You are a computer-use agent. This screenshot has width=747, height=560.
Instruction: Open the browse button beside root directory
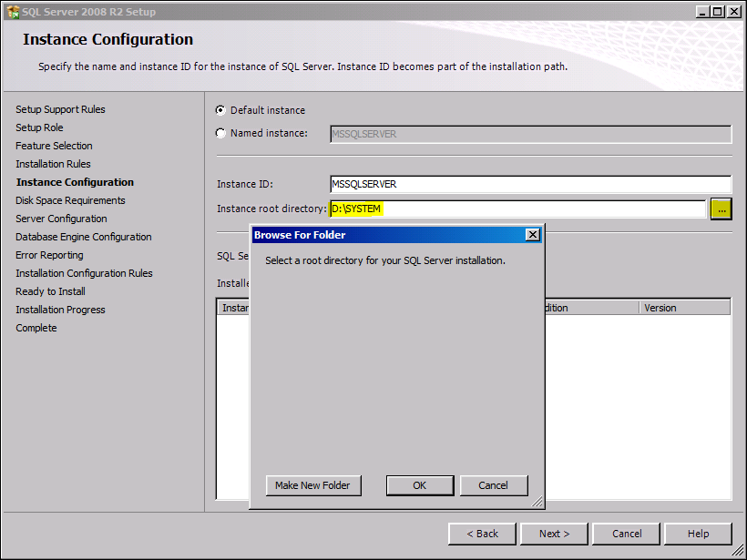(x=721, y=209)
